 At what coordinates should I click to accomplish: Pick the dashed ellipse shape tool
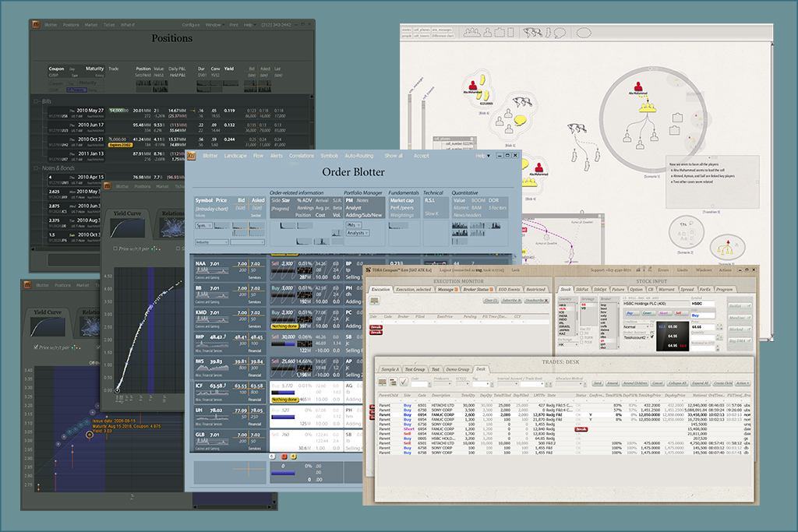pos(583,33)
